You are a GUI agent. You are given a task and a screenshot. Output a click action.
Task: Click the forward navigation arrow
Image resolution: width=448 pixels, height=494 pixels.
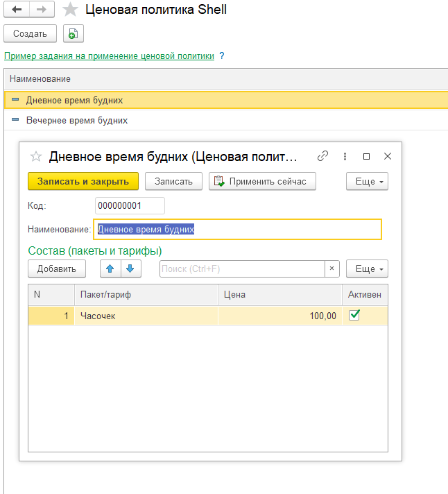pyautogui.click(x=41, y=10)
